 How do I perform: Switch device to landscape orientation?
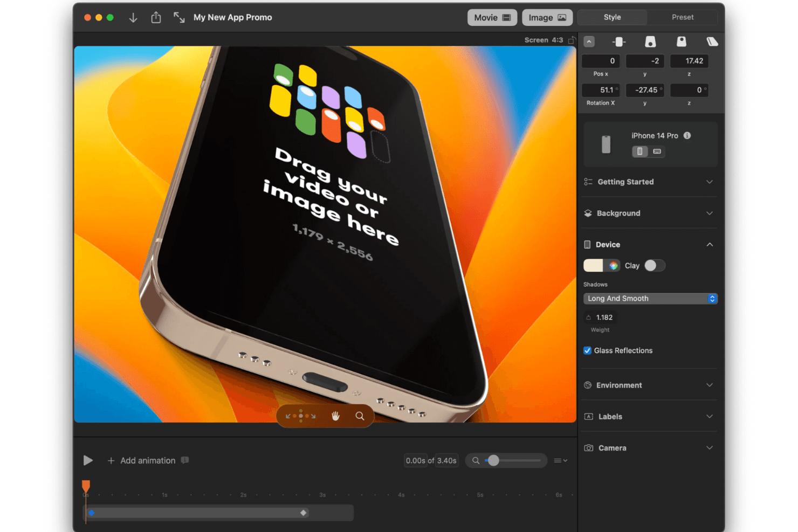pyautogui.click(x=657, y=151)
